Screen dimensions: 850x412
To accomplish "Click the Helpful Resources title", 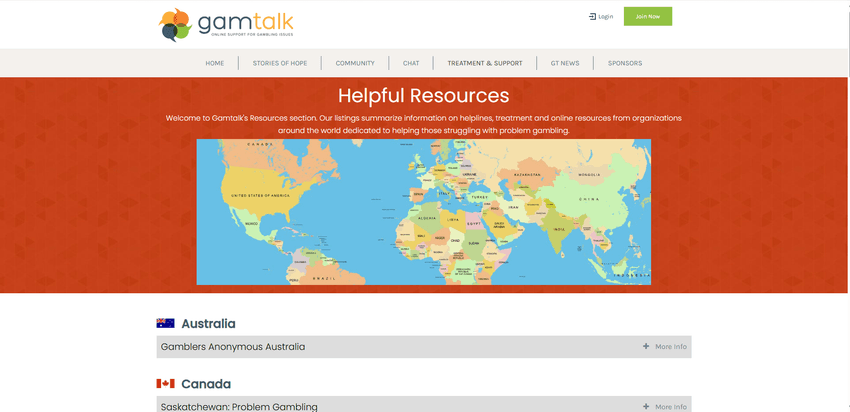I will pos(423,95).
